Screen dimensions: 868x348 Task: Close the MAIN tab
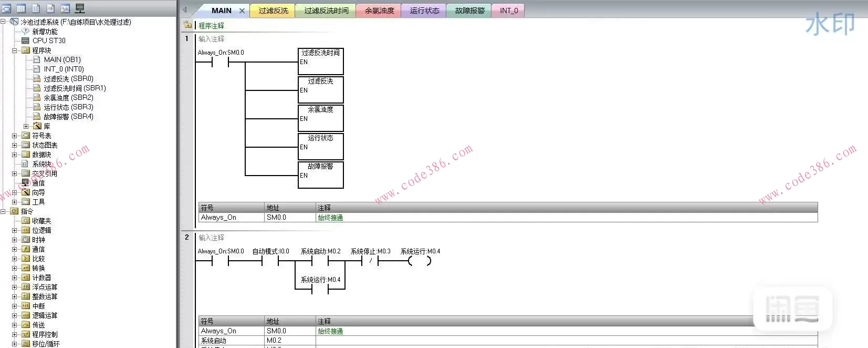coord(242,11)
